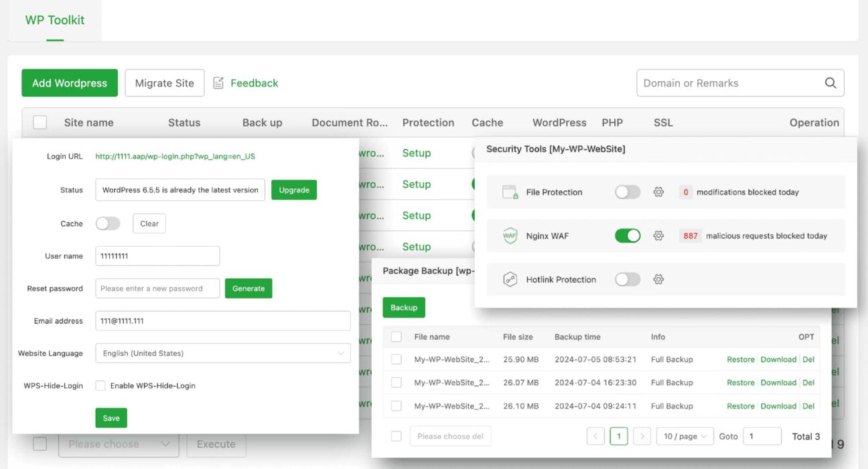Image resolution: width=868 pixels, height=469 pixels.
Task: Check the bottom checkbox beside Please choose del
Action: (x=396, y=436)
